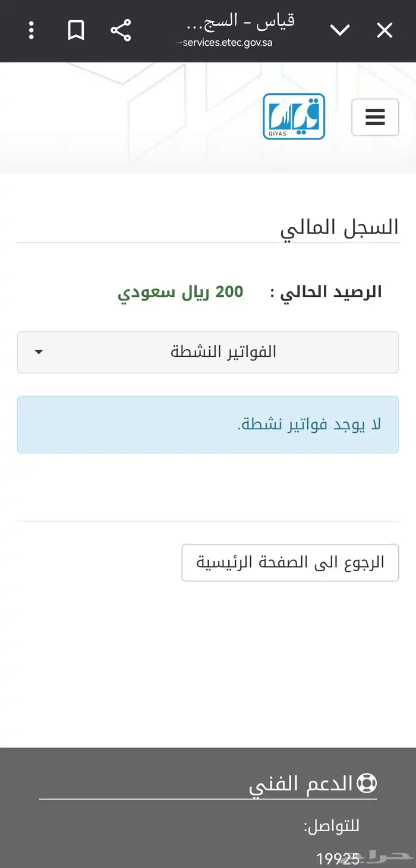Viewport: 416px width, 868px height.
Task: Tap the للتواصل contact label
Action: (332, 826)
